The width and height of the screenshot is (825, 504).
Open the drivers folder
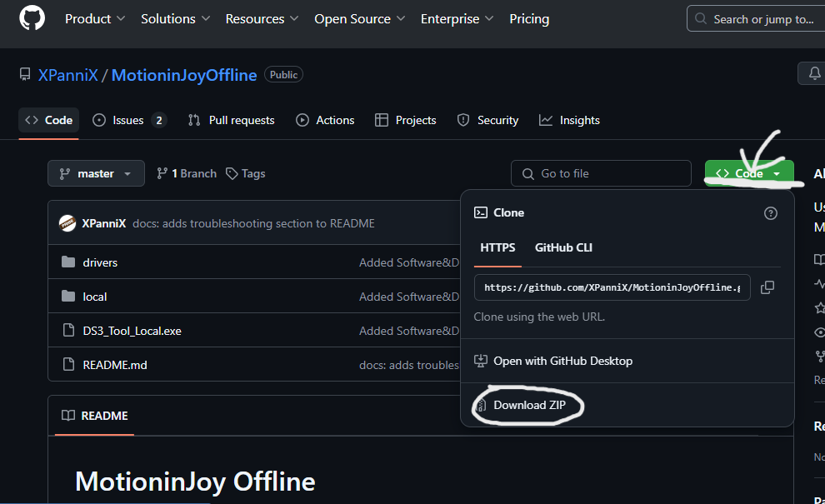click(x=100, y=262)
